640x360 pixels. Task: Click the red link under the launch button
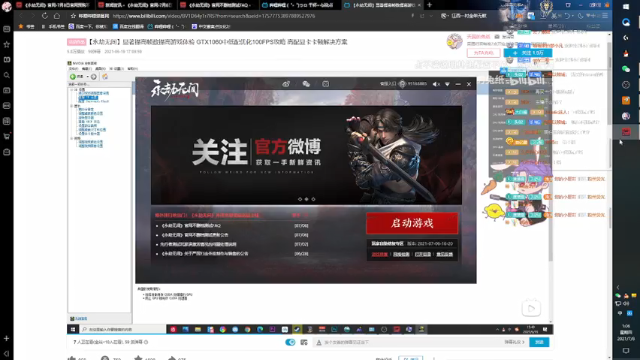380,254
